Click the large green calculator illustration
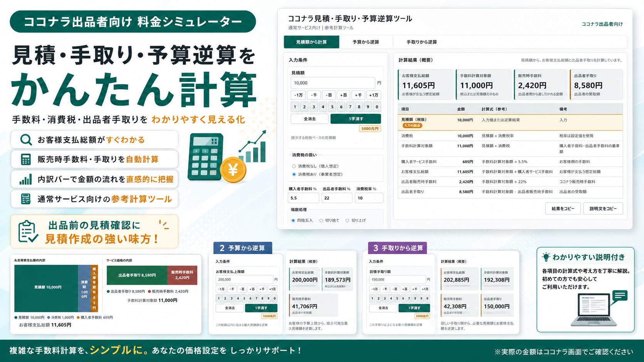 (205, 157)
